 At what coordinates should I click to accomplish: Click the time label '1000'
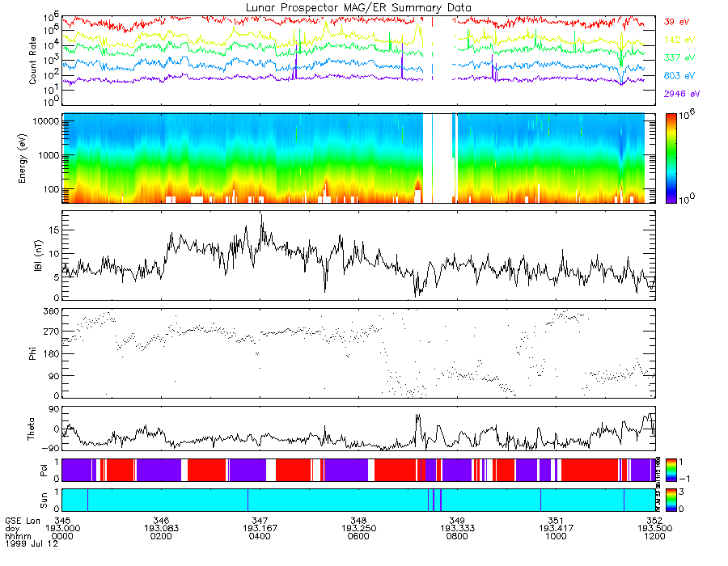coord(556,536)
